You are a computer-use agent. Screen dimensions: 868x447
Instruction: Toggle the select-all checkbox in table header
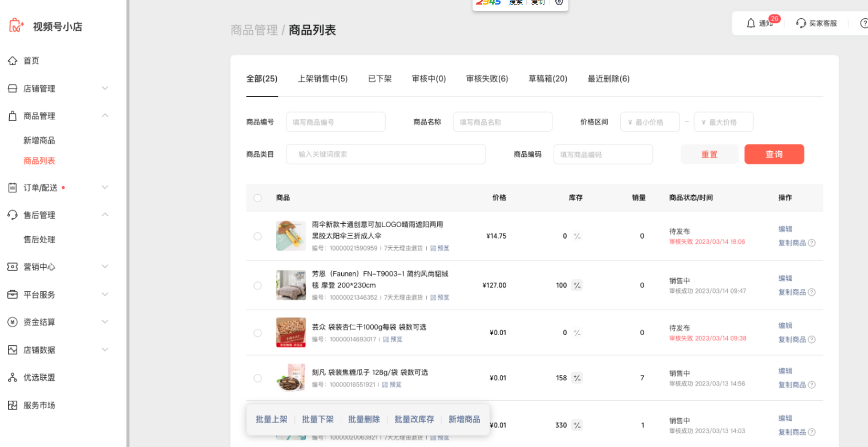(257, 198)
